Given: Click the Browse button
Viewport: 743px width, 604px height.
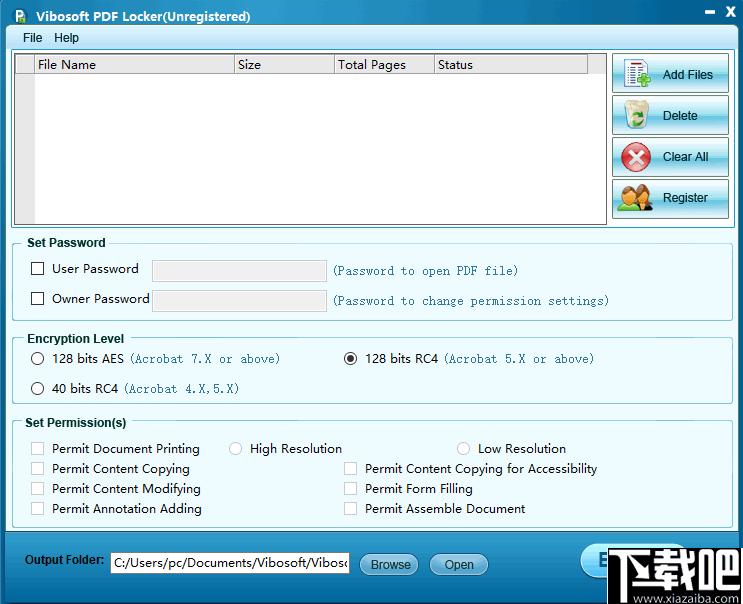Looking at the screenshot, I should [x=390, y=565].
